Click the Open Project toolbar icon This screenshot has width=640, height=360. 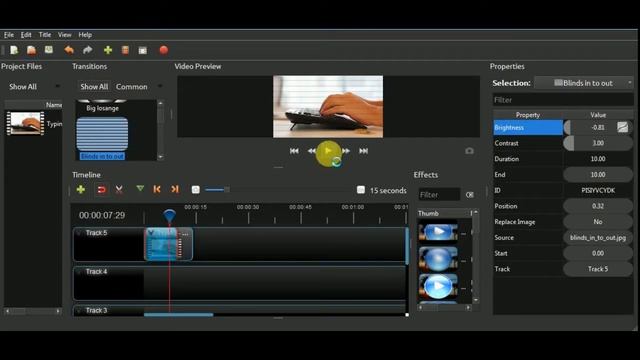pyautogui.click(x=31, y=50)
